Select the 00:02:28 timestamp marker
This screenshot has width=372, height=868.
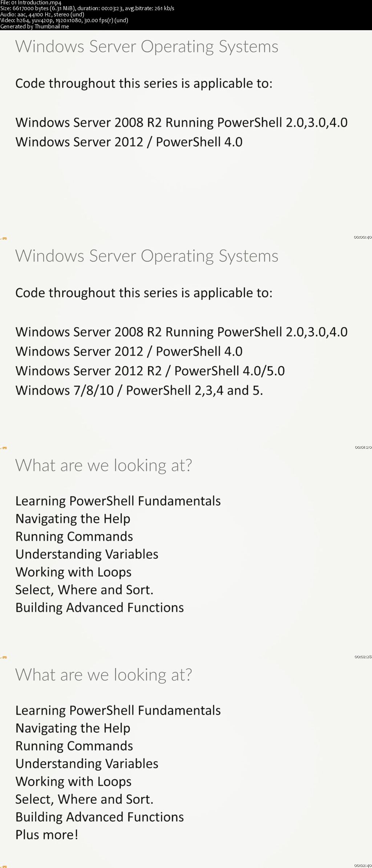coord(363,657)
